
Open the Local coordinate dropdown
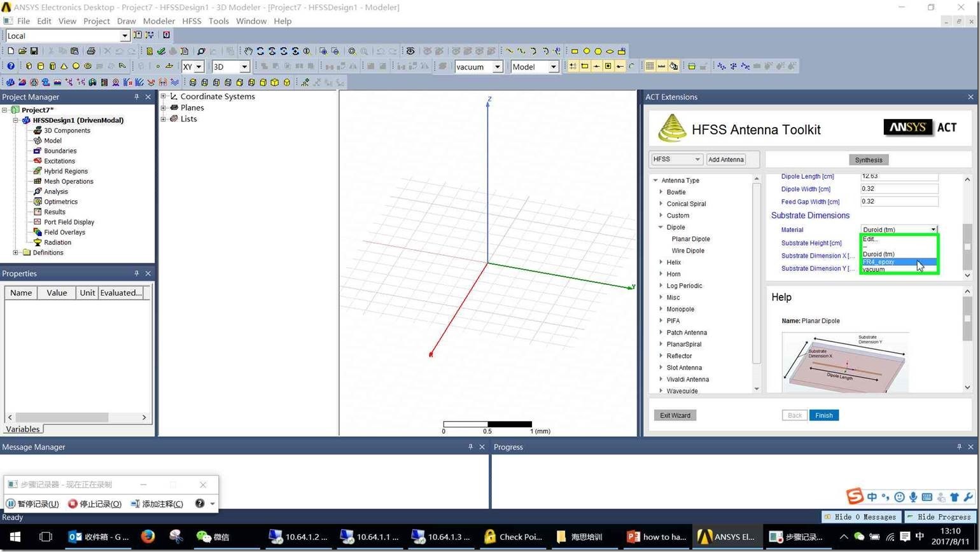point(125,36)
